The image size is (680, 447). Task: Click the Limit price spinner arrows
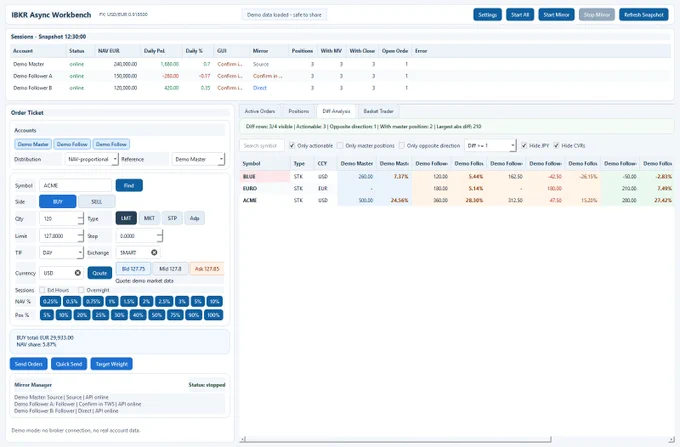click(81, 236)
